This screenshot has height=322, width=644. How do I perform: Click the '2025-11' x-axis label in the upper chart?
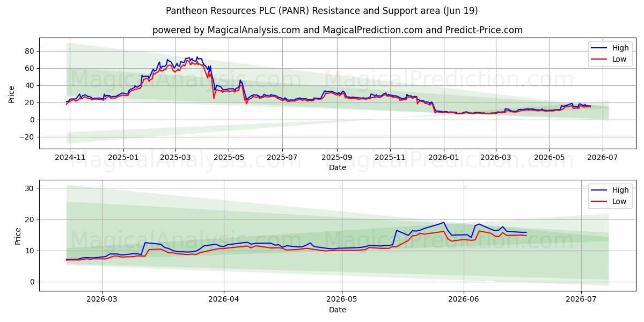coord(390,157)
